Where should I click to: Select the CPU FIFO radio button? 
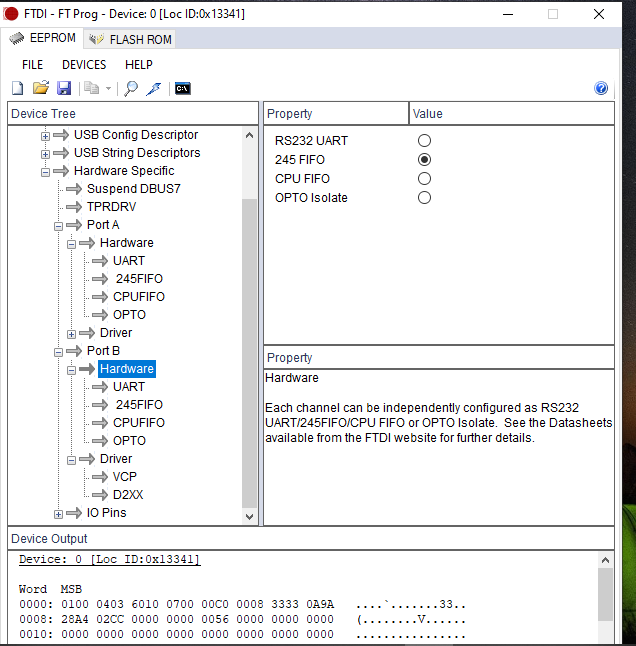pos(424,178)
